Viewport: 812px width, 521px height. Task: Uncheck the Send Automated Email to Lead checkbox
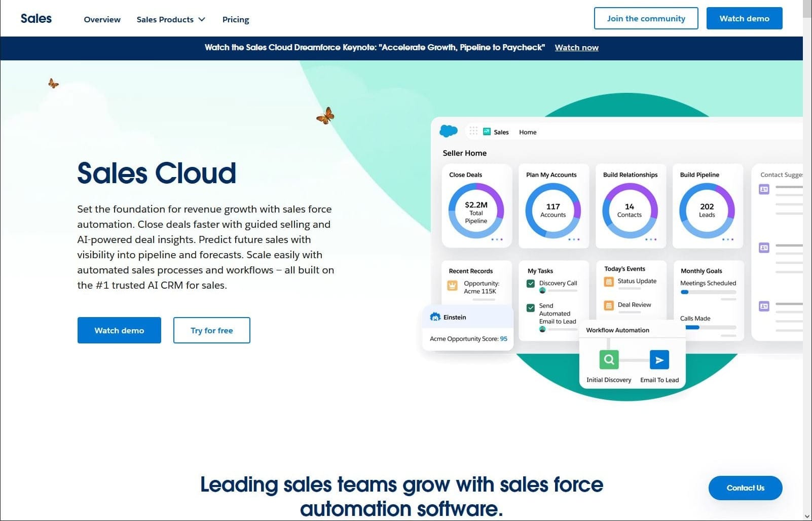click(x=531, y=307)
